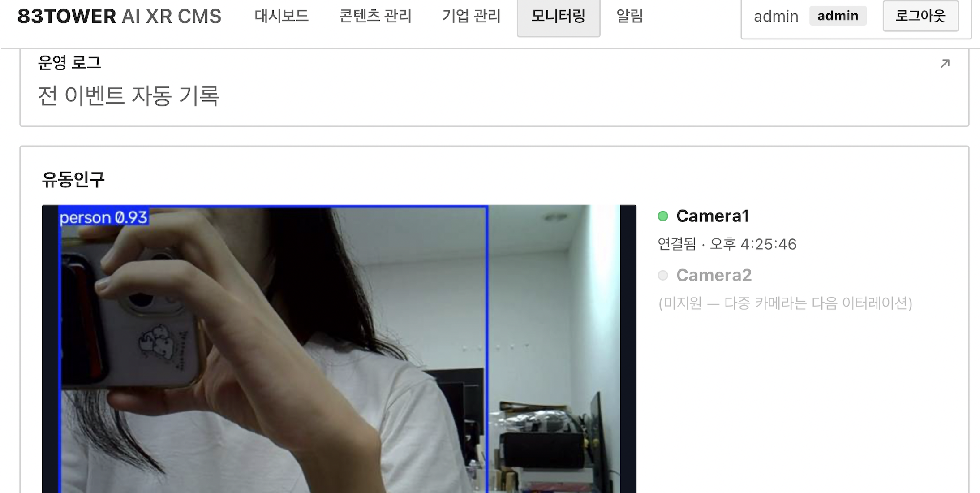Open the 대시보드 menu tab
The height and width of the screenshot is (493, 980).
(282, 16)
